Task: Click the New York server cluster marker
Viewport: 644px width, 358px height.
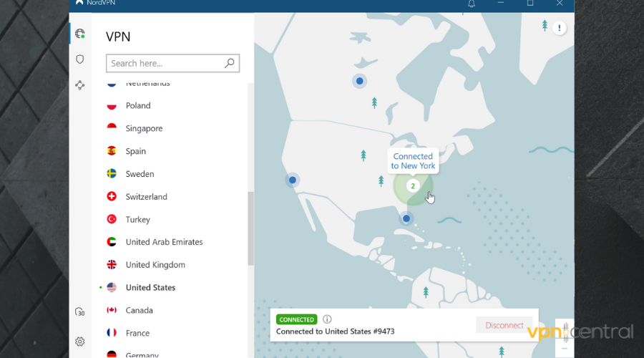Action: [x=412, y=186]
